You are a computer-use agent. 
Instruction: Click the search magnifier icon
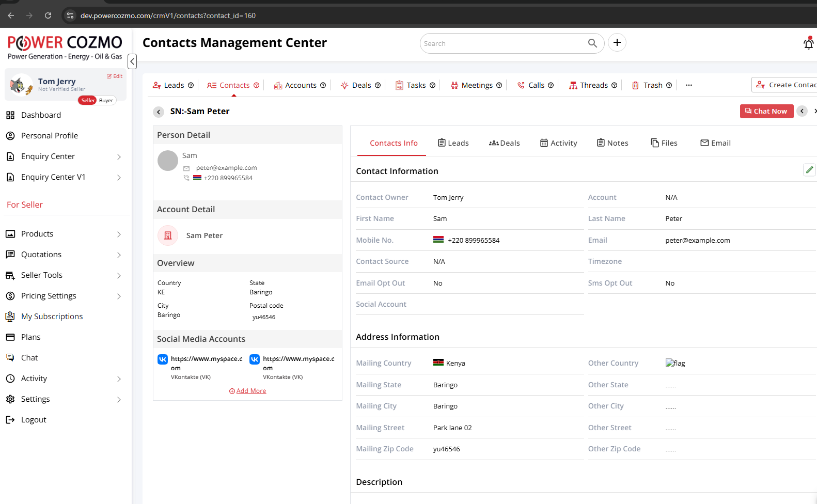click(592, 43)
